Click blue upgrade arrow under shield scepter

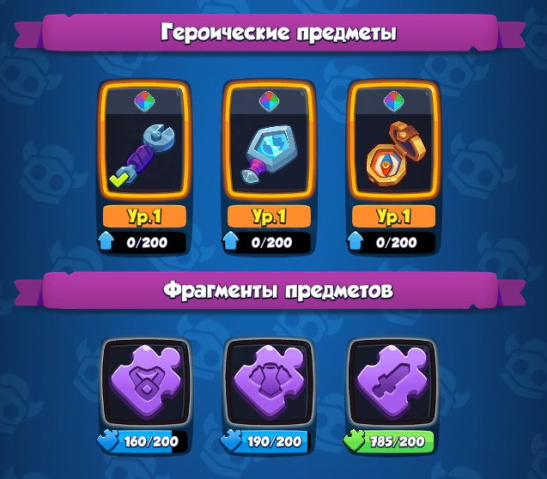coord(231,241)
